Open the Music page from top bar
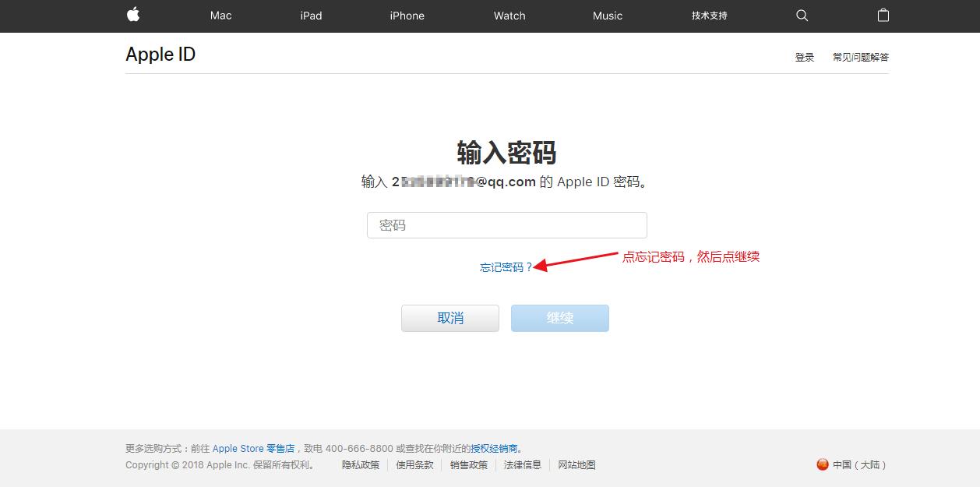 [x=607, y=16]
